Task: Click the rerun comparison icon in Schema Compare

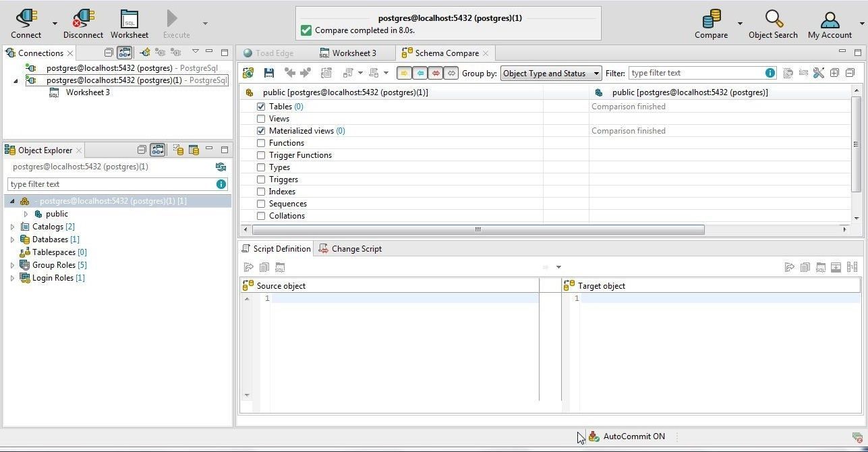Action: [248, 73]
